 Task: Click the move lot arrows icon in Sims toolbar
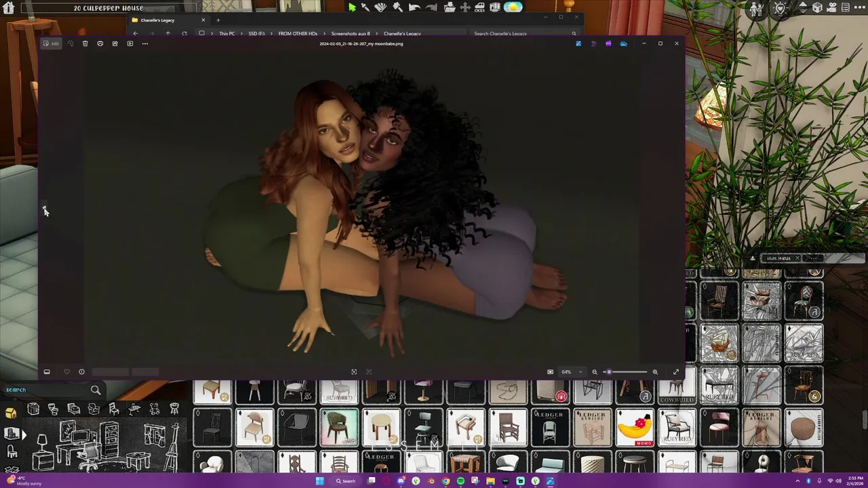pos(465,7)
